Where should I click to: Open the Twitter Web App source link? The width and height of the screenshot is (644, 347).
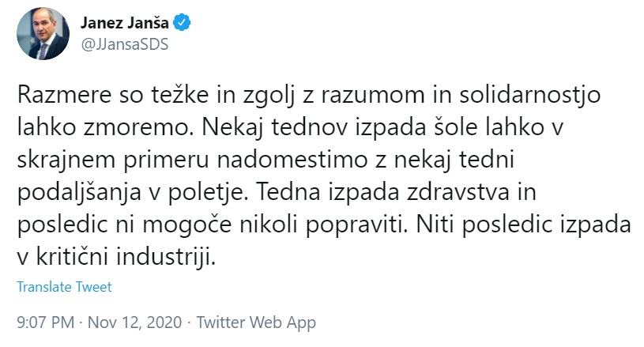256,322
